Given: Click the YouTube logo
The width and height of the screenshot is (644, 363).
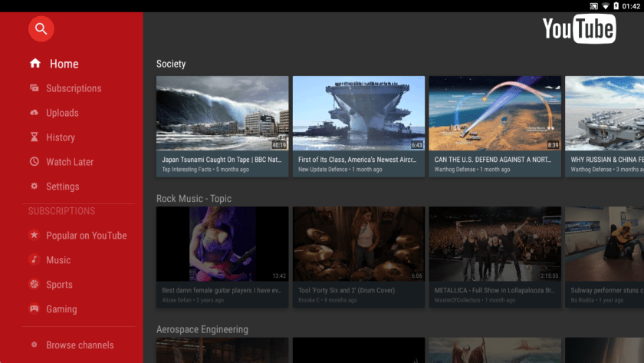Looking at the screenshot, I should (579, 28).
